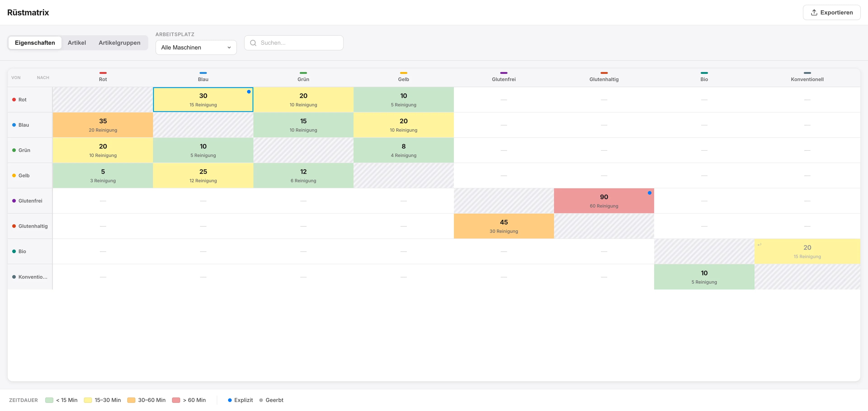Click the blue explicit indicator on the Rot-Blau cell
This screenshot has width=868, height=411.
coord(249,91)
